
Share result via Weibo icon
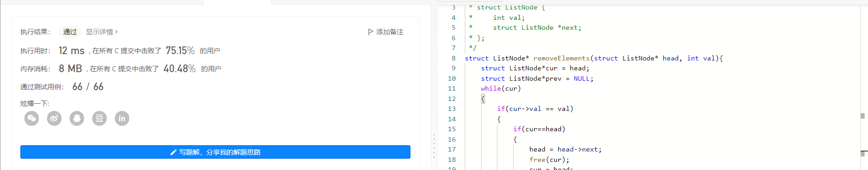54,119
